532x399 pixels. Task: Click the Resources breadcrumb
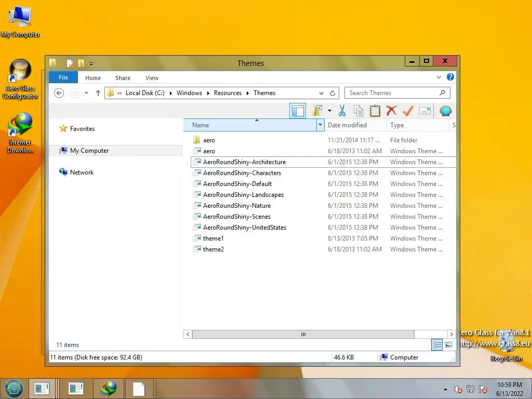[x=228, y=93]
